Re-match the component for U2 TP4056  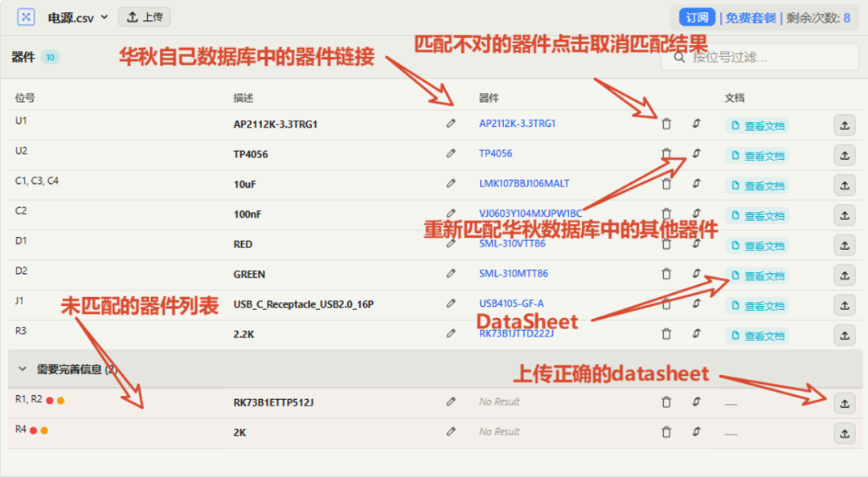click(696, 153)
